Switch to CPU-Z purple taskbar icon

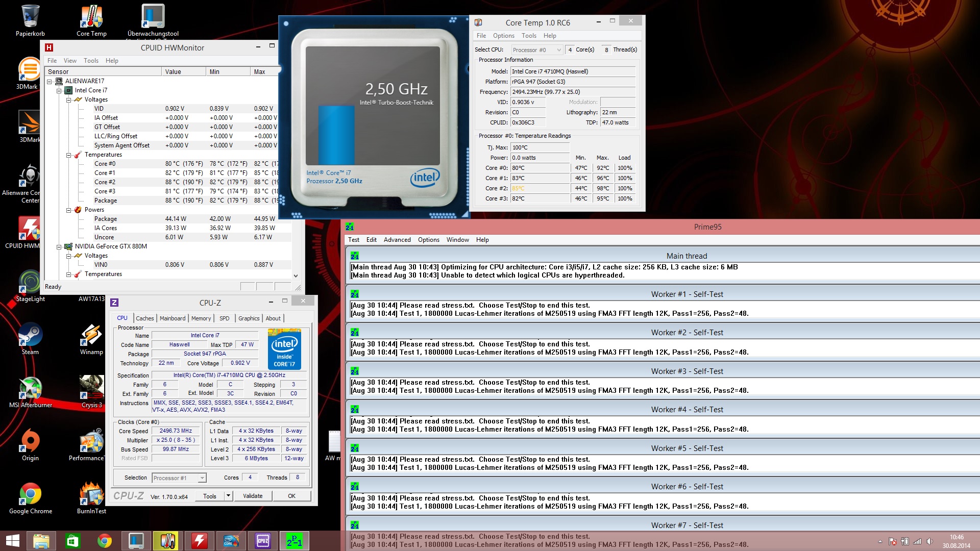click(263, 541)
